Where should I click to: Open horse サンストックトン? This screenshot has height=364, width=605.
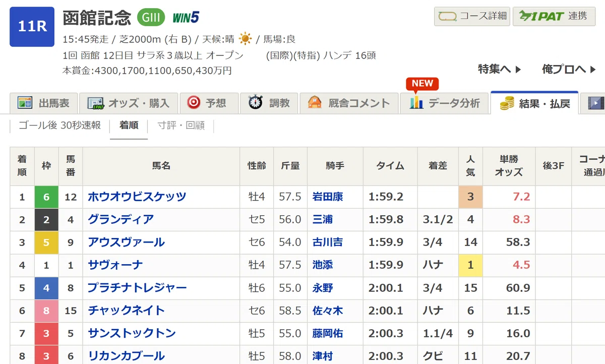click(x=132, y=333)
